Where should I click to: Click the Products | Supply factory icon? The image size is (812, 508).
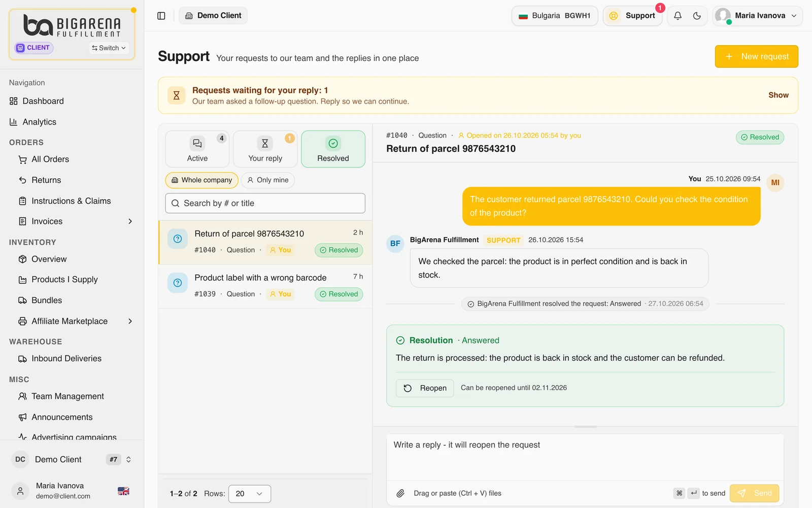(x=22, y=280)
